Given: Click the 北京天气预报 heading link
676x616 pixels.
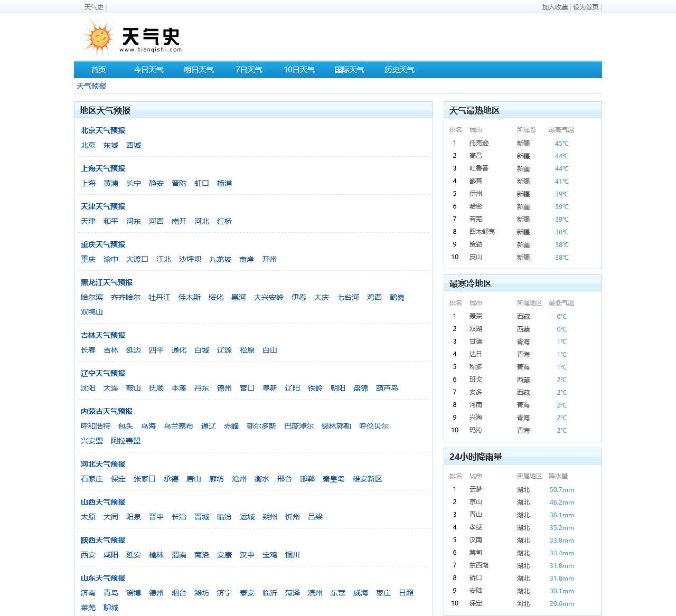Looking at the screenshot, I should [x=102, y=130].
